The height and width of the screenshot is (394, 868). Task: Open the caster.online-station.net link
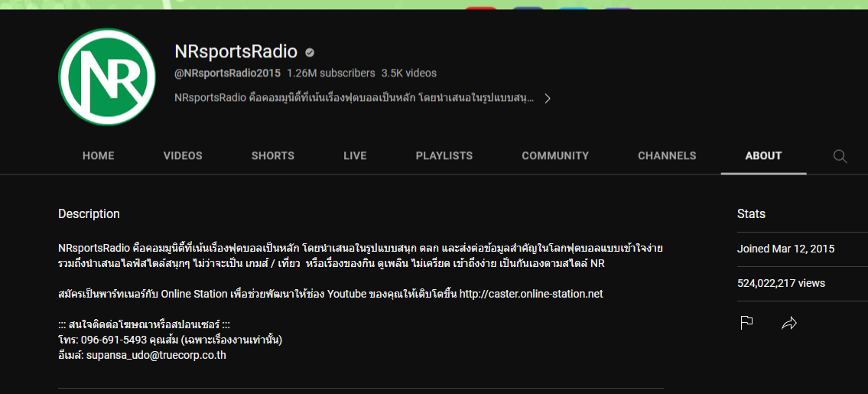[531, 294]
